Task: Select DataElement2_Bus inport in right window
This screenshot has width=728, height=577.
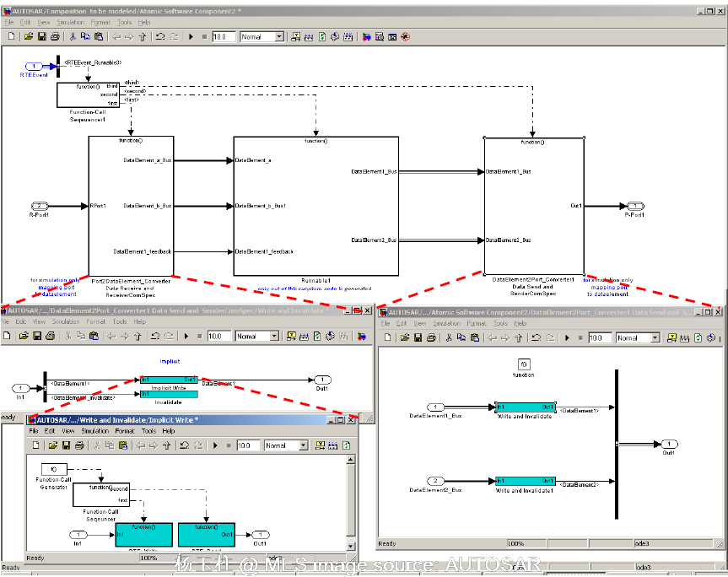Action: 435,481
